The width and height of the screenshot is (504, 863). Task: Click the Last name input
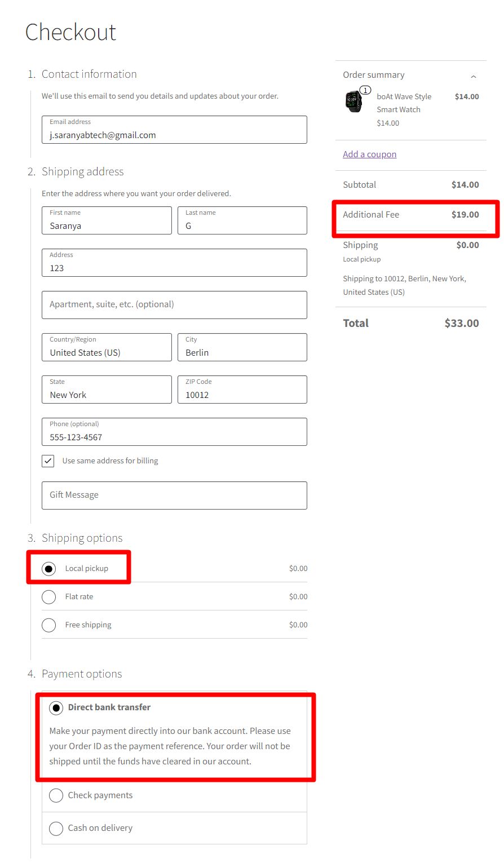[242, 220]
